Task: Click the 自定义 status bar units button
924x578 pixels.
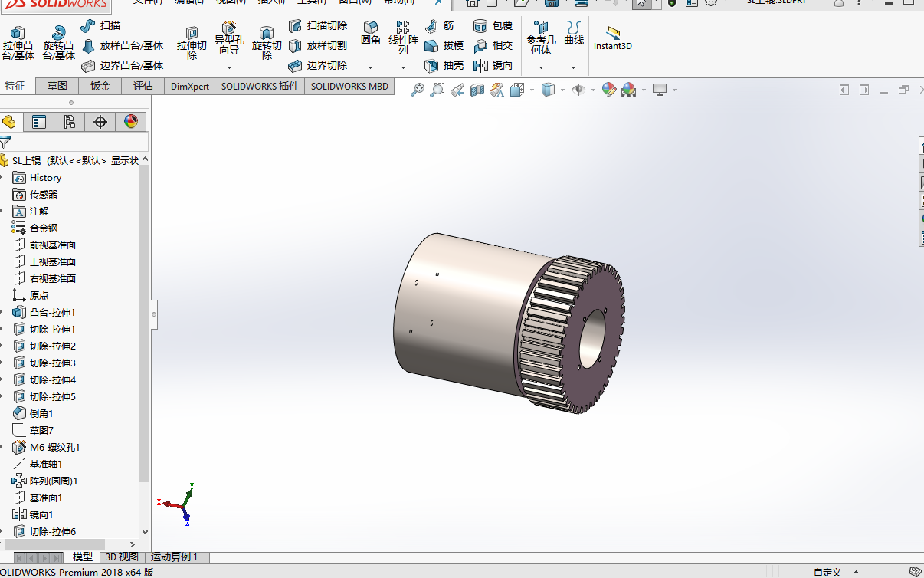Action: (x=827, y=572)
